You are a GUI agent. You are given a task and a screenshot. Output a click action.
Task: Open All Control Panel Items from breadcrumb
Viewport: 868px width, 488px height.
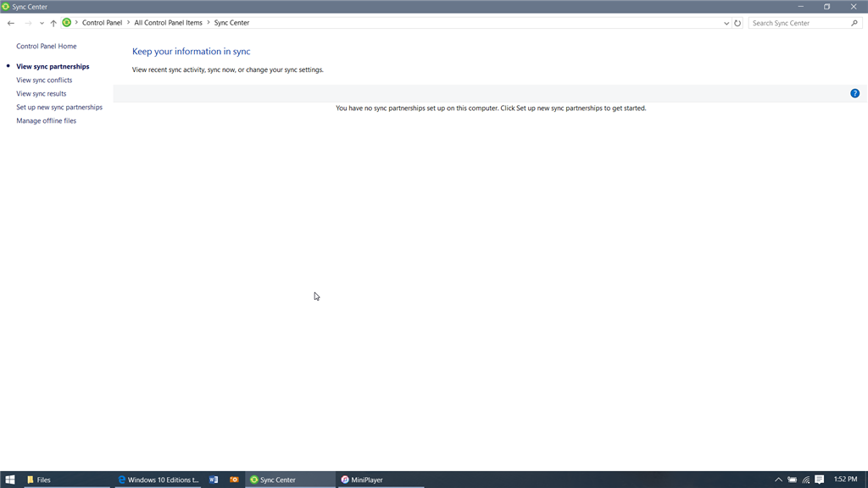(168, 23)
